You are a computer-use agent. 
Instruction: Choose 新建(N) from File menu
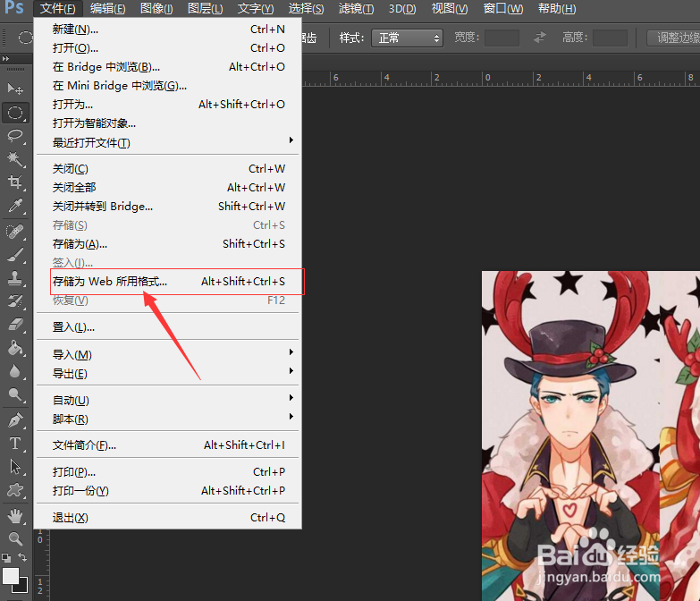(168, 30)
